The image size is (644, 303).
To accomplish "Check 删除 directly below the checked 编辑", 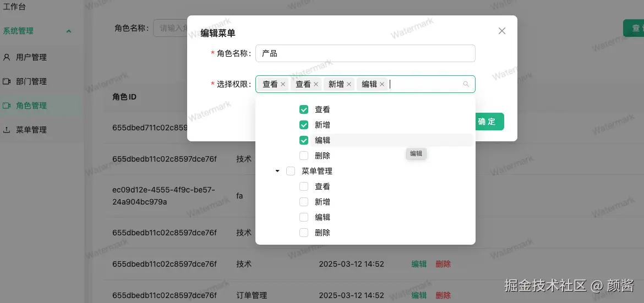I will [x=304, y=156].
